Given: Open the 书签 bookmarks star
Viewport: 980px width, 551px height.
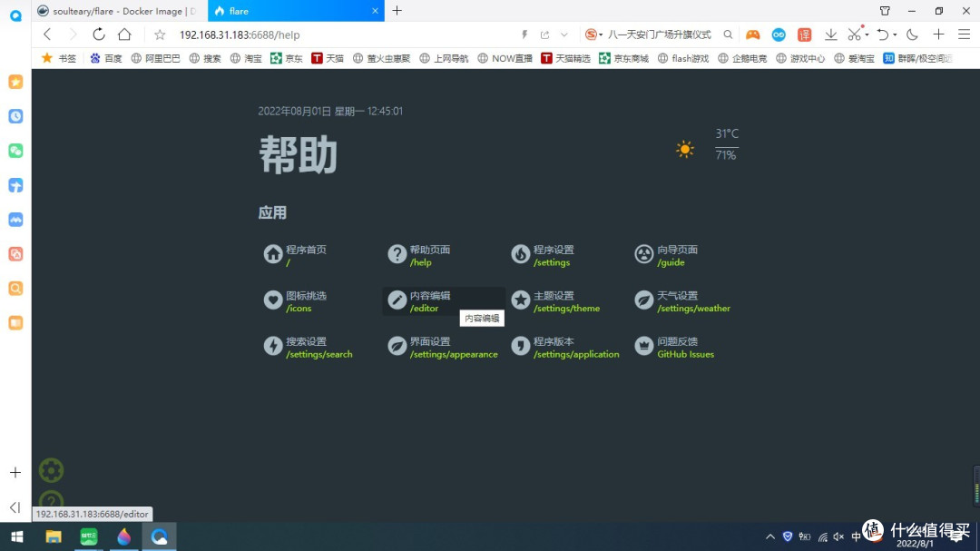Looking at the screenshot, I should click(59, 58).
